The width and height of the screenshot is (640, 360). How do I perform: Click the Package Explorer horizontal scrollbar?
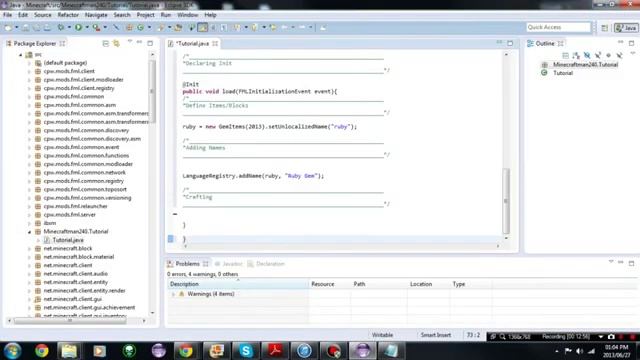pos(70,321)
